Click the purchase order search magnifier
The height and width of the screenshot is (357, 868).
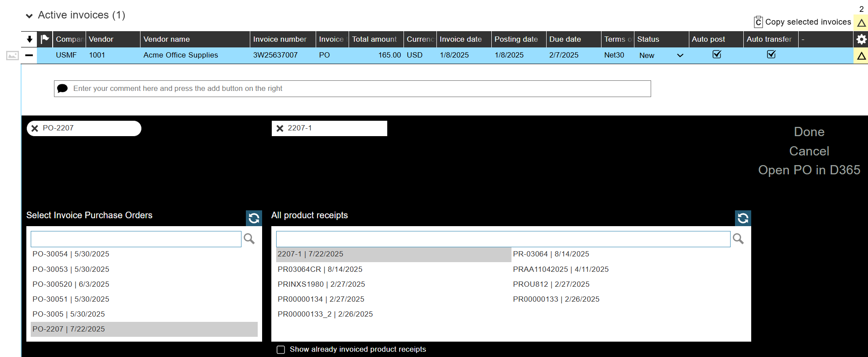pyautogui.click(x=249, y=239)
